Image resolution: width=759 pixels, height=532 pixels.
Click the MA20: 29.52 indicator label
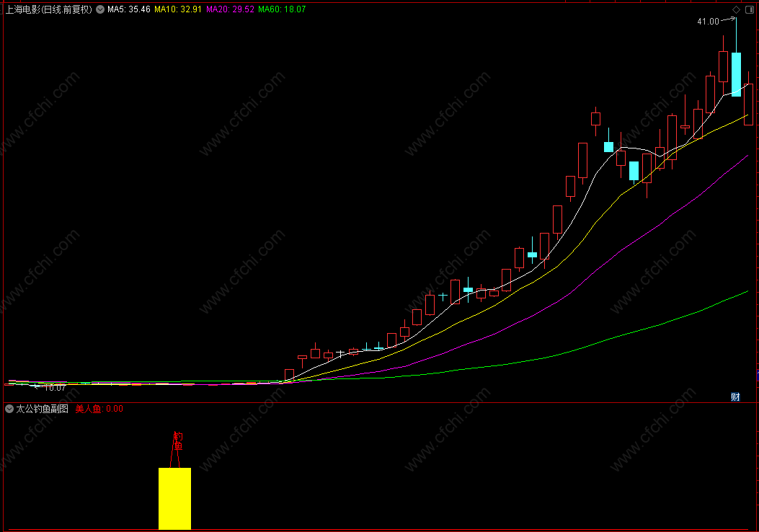pyautogui.click(x=230, y=9)
